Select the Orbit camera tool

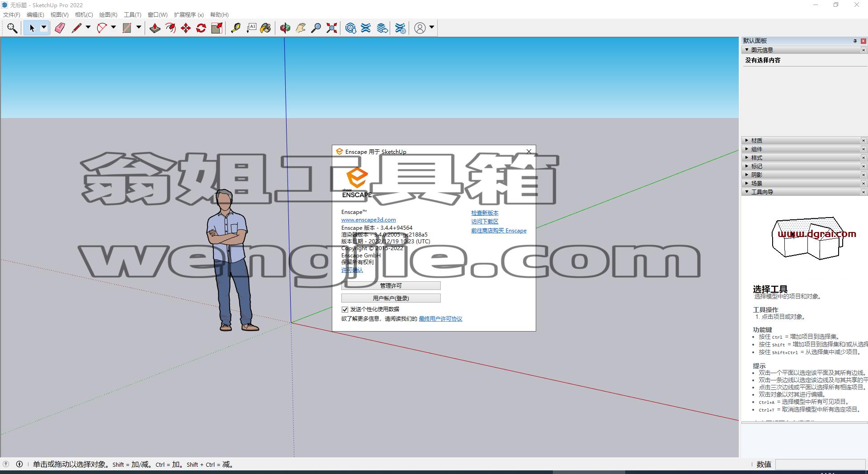[x=285, y=28]
